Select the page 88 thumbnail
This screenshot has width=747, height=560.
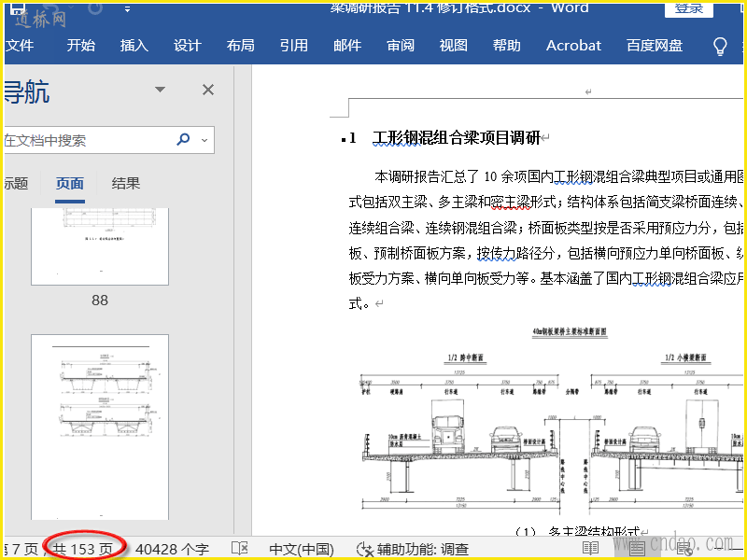click(100, 246)
